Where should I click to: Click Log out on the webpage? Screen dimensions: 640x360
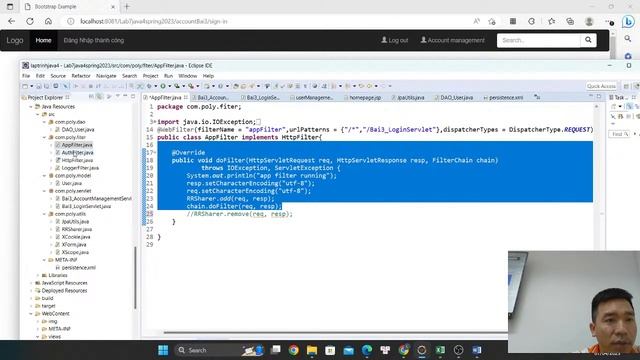394,40
